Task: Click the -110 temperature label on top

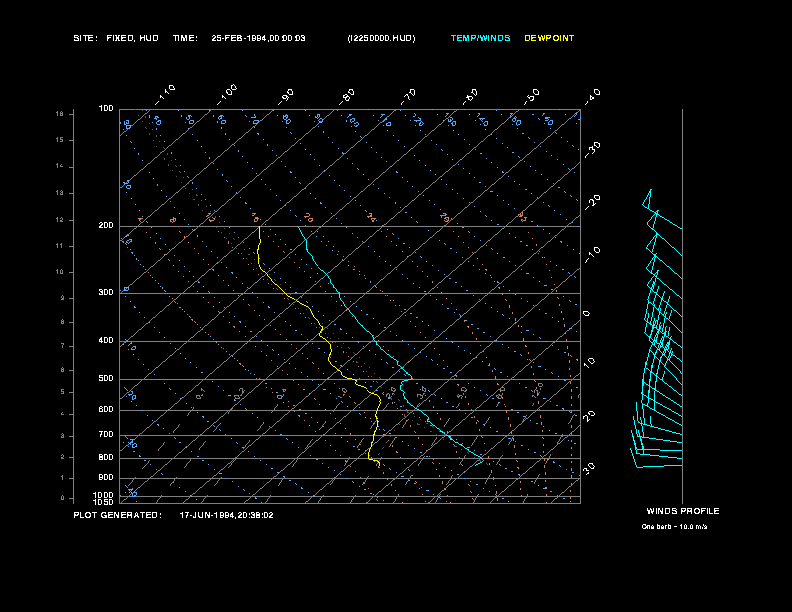Action: tap(165, 94)
